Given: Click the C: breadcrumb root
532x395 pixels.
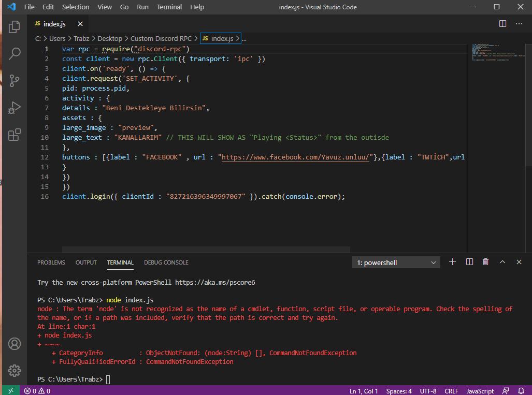Looking at the screenshot, I should point(38,39).
